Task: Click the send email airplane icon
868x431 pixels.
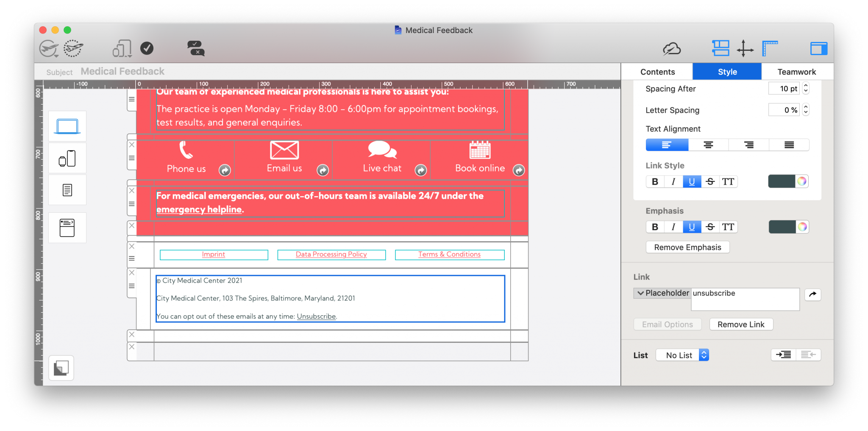Action: pos(49,48)
